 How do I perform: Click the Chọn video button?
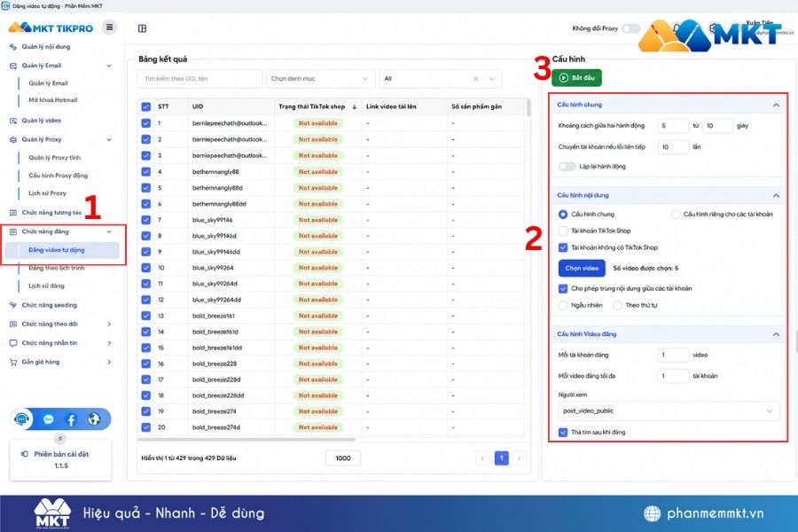click(582, 269)
